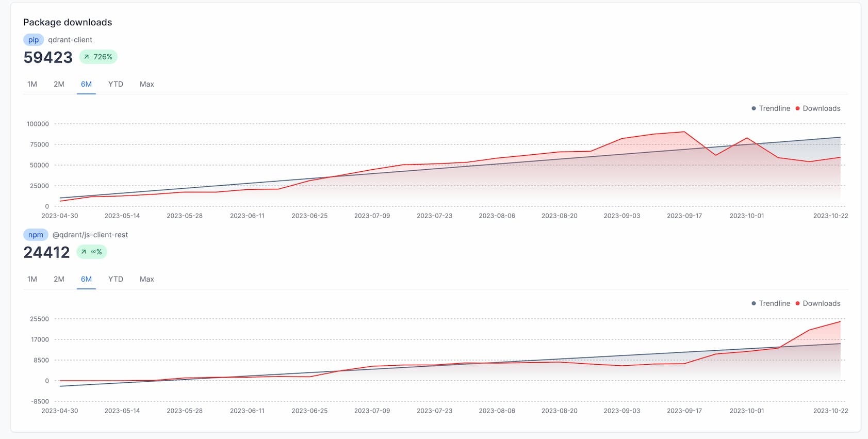868x439 pixels.
Task: Click the npm package manager badge
Action: [35, 235]
